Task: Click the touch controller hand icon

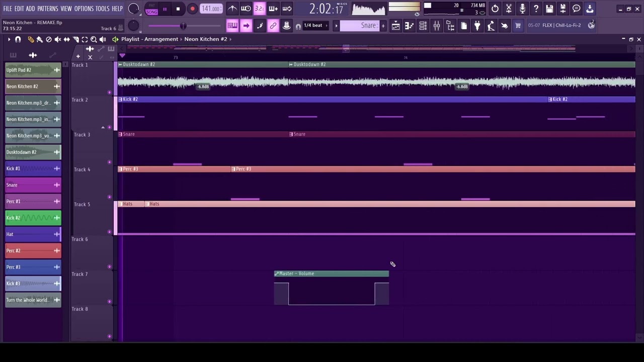Action: point(504,26)
